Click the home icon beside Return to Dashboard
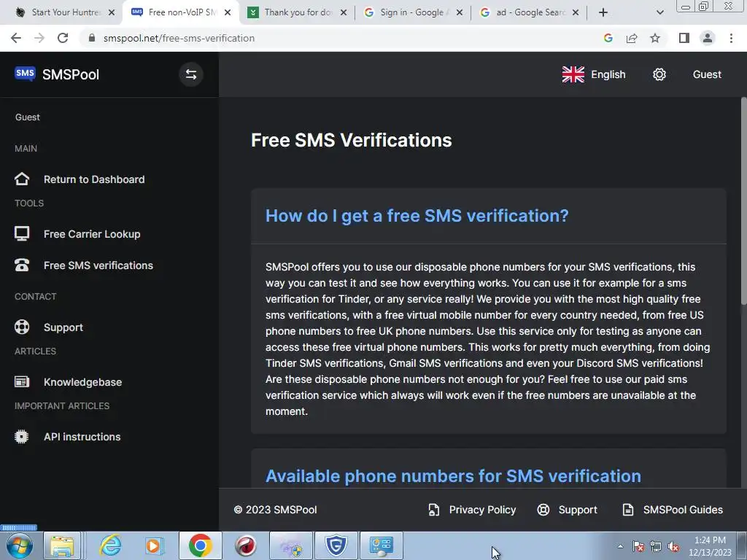This screenshot has height=560, width=747. coord(22,179)
